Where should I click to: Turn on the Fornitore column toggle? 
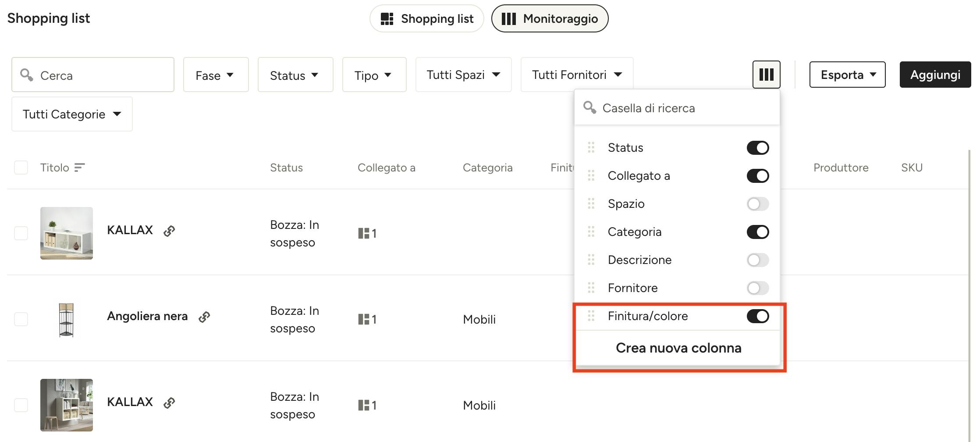click(758, 288)
